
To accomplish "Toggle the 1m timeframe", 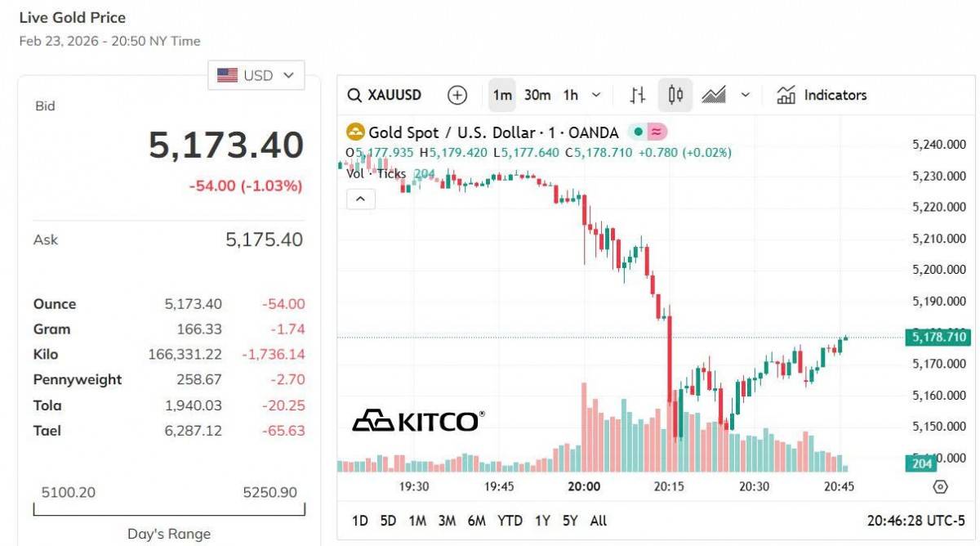I will tap(502, 95).
